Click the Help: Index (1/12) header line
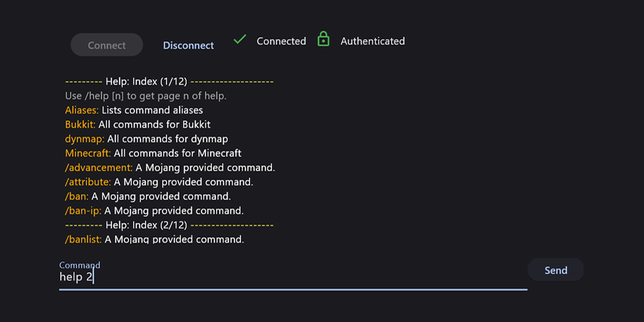Viewport: 644px width, 322px height. [169, 82]
